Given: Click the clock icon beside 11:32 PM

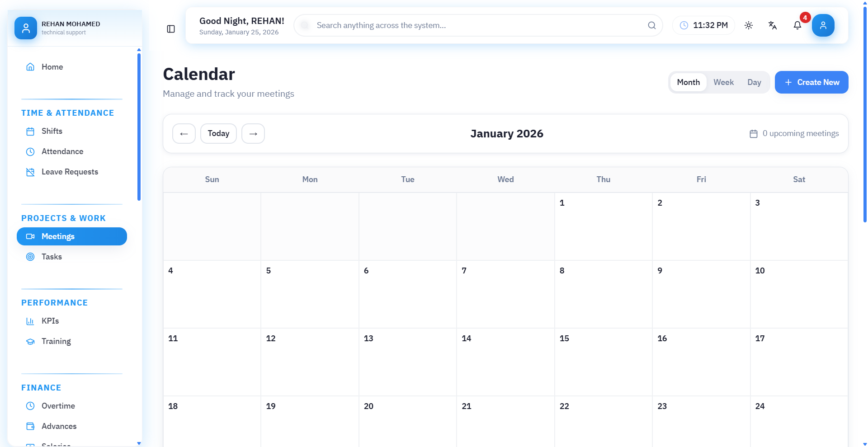Looking at the screenshot, I should (x=684, y=25).
